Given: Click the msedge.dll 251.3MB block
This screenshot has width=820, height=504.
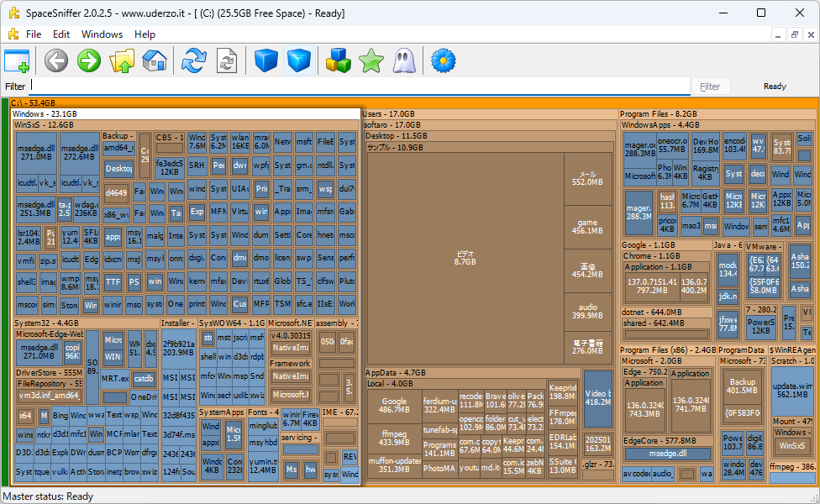Looking at the screenshot, I should 35,208.
